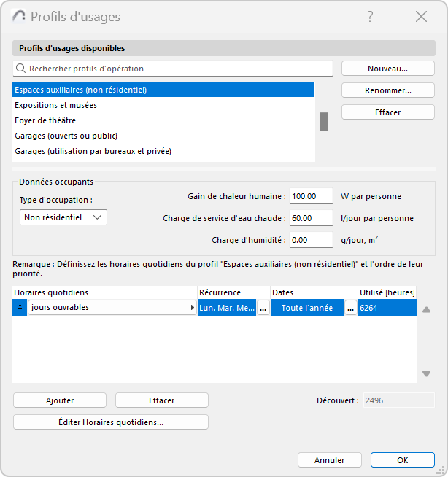
Task: Click the Gain de chaleur humaine field
Action: pyautogui.click(x=311, y=196)
